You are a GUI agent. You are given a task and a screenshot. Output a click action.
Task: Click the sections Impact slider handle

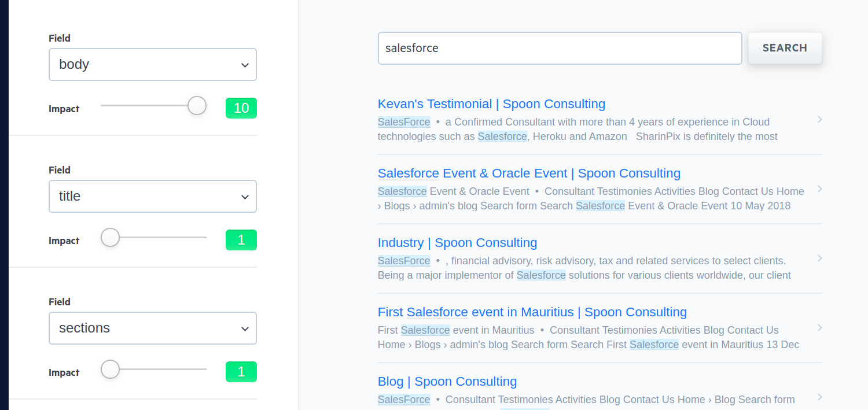(110, 370)
